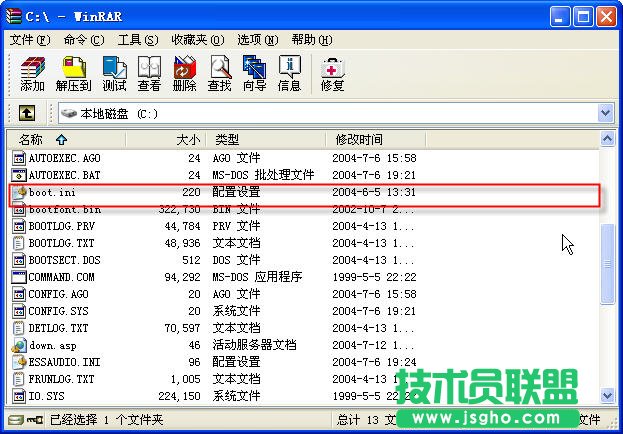Open the Favorites (收藏夹) menu
Viewport: 623px width, 434px height.
pyautogui.click(x=198, y=40)
